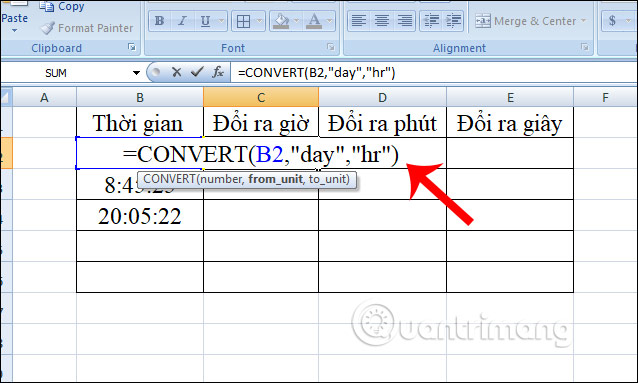638x383 pixels.
Task: Cancel the formula with the X icon
Action: [177, 72]
